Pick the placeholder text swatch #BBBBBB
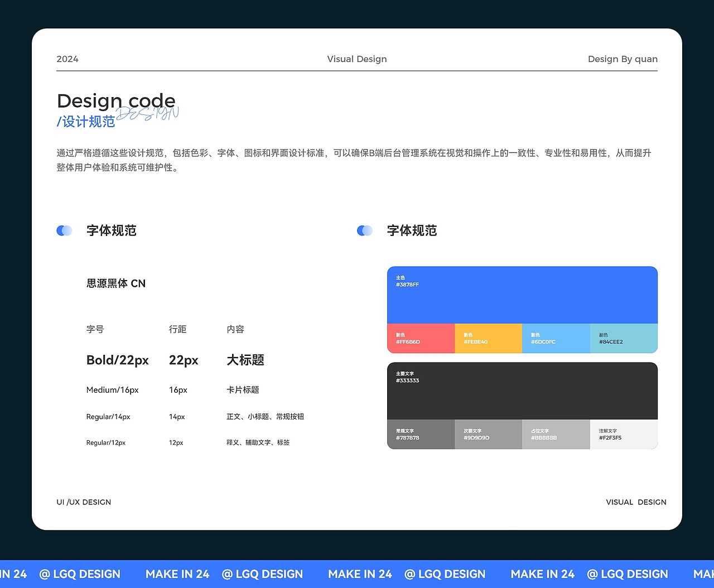This screenshot has height=588, width=714. click(x=556, y=434)
